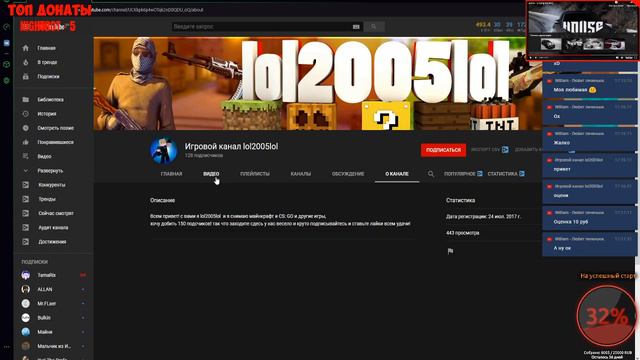Viewport: 640px width, 360px height.
Task: Open the ПОПУЛЯРНОЕ vidIQ tab
Action: 463,174
